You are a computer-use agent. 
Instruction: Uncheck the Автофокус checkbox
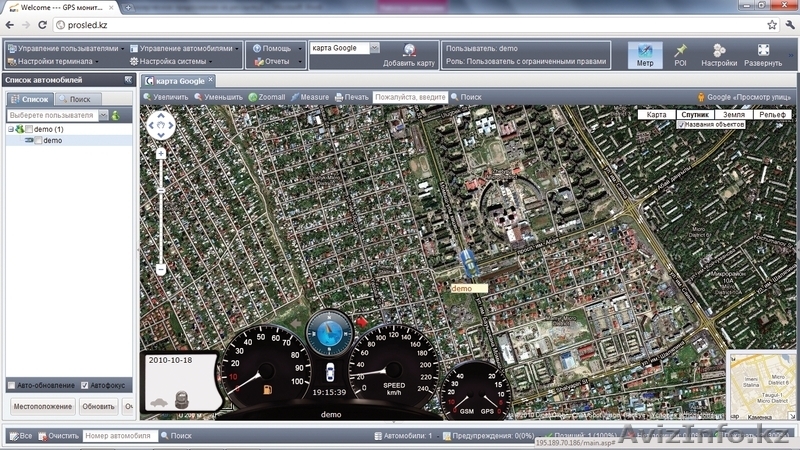(85, 385)
